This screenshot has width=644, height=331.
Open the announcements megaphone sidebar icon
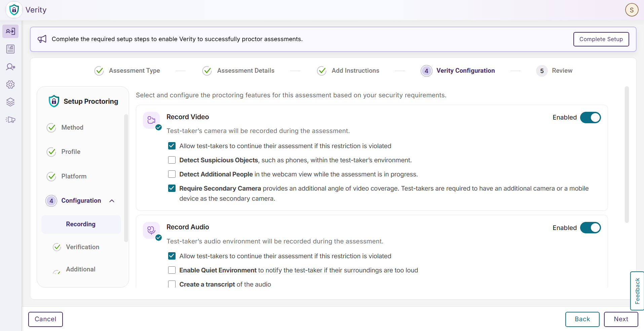click(x=10, y=120)
